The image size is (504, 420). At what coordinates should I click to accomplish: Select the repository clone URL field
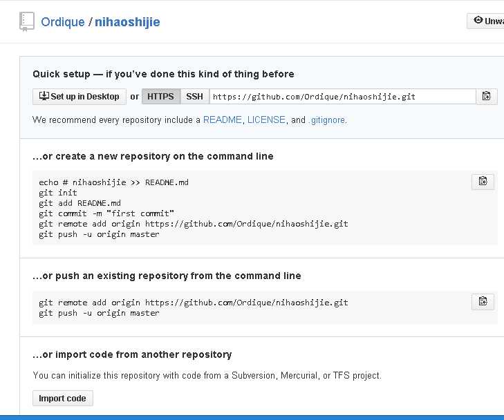343,97
